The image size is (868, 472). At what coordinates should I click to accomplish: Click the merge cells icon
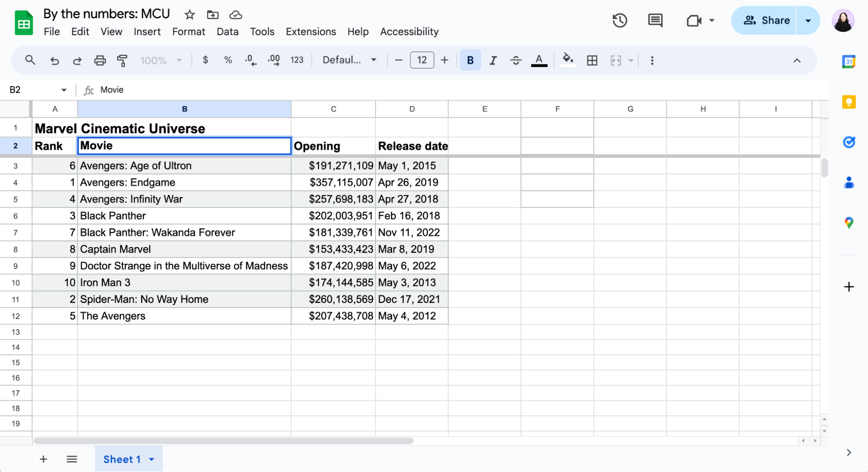point(616,60)
